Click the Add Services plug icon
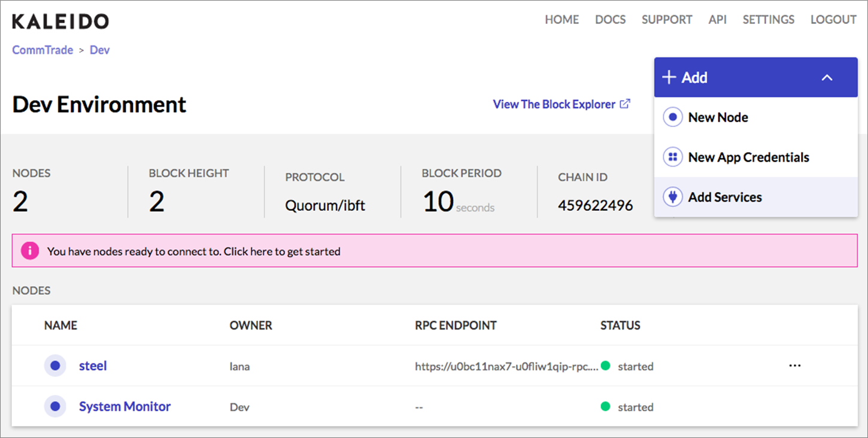The width and height of the screenshot is (868, 438). pos(673,197)
